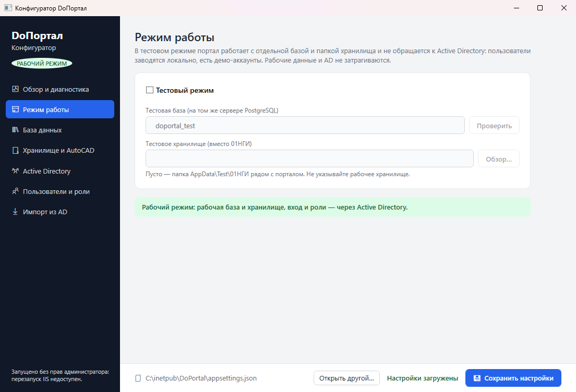This screenshot has height=392, width=576.
Task: Click the Режим работы page heading
Action: tap(174, 38)
